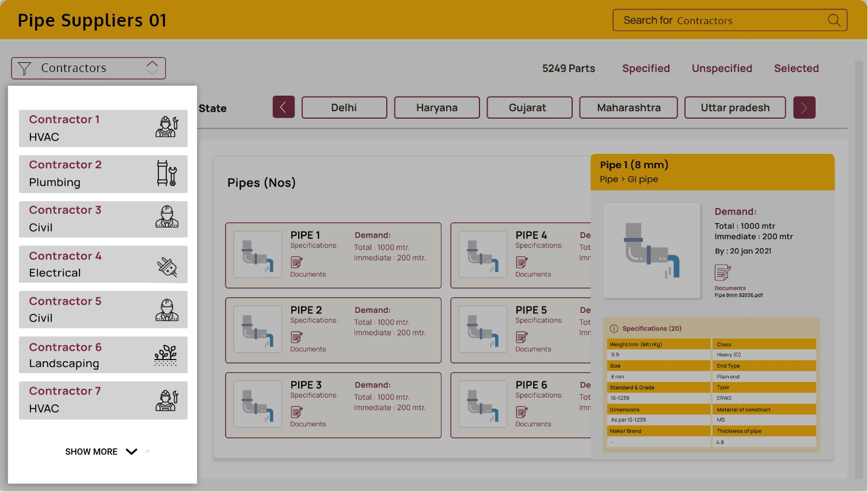The height and width of the screenshot is (492, 868).
Task: Choose Contractor 2 Plumbing entry
Action: (103, 173)
